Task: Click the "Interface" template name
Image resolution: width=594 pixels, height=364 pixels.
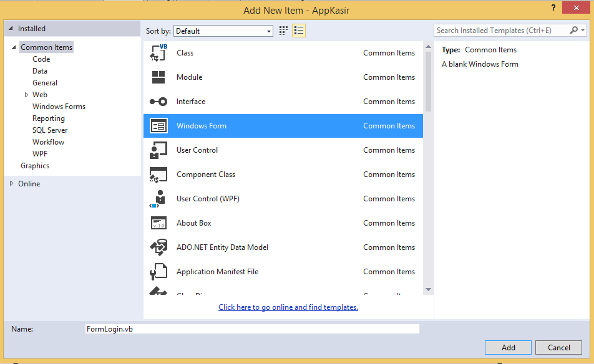Action: (x=191, y=102)
